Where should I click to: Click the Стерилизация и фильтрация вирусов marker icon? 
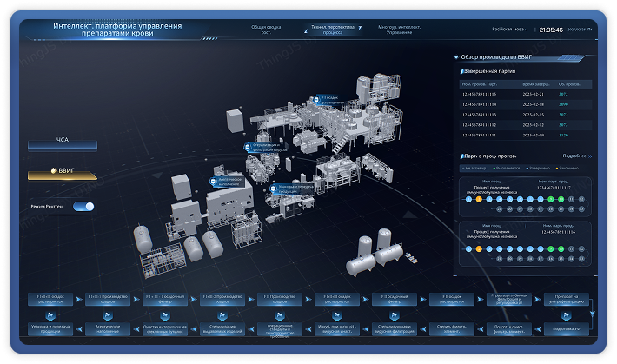point(248,147)
